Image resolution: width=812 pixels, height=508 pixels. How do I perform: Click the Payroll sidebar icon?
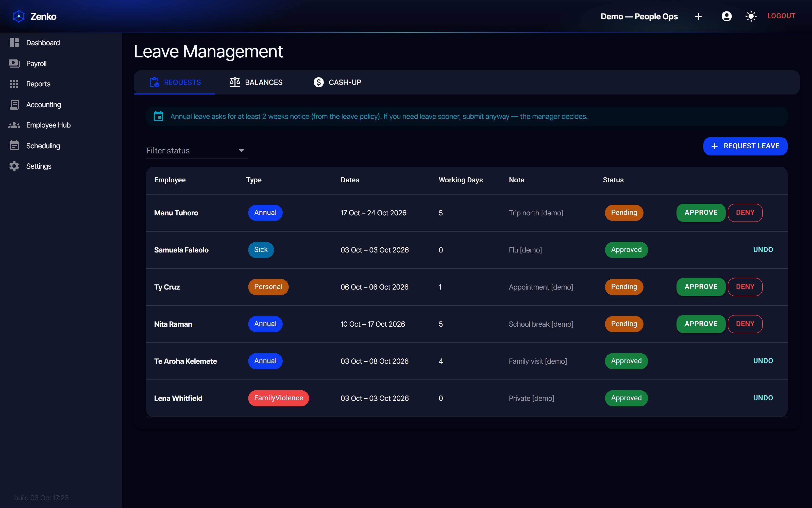(14, 63)
